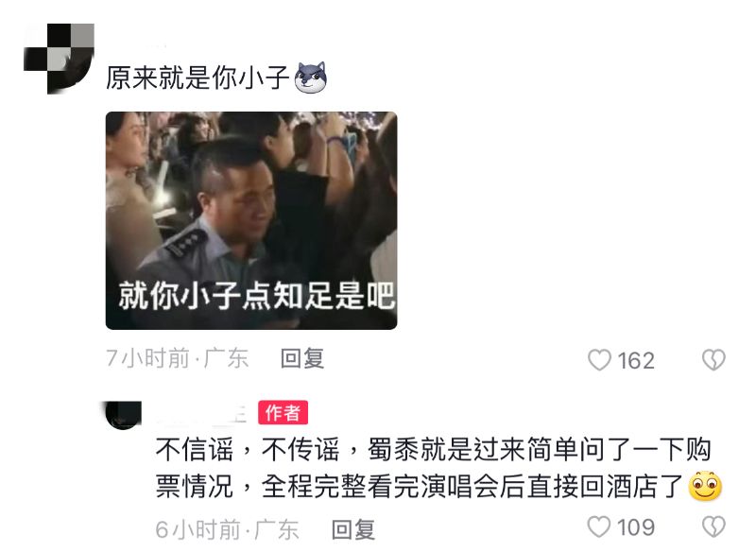The height and width of the screenshot is (552, 756).
Task: Click the 6小时前·广东 timestamp
Action: [x=228, y=530]
